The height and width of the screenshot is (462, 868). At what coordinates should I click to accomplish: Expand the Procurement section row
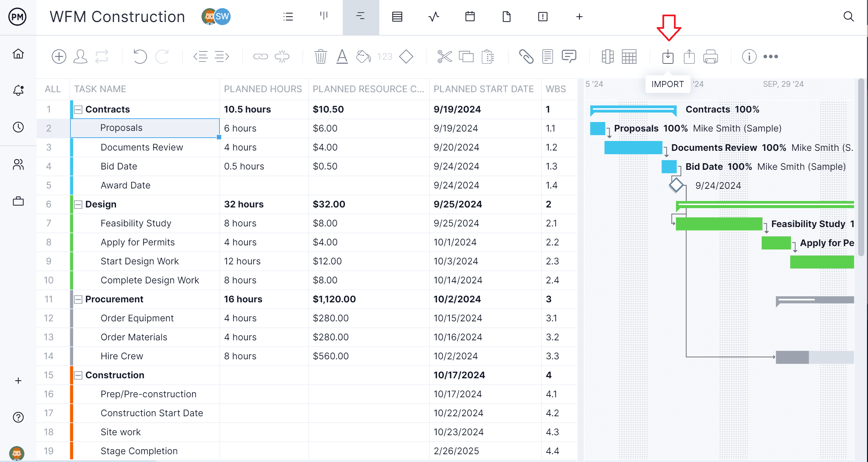pyautogui.click(x=78, y=299)
